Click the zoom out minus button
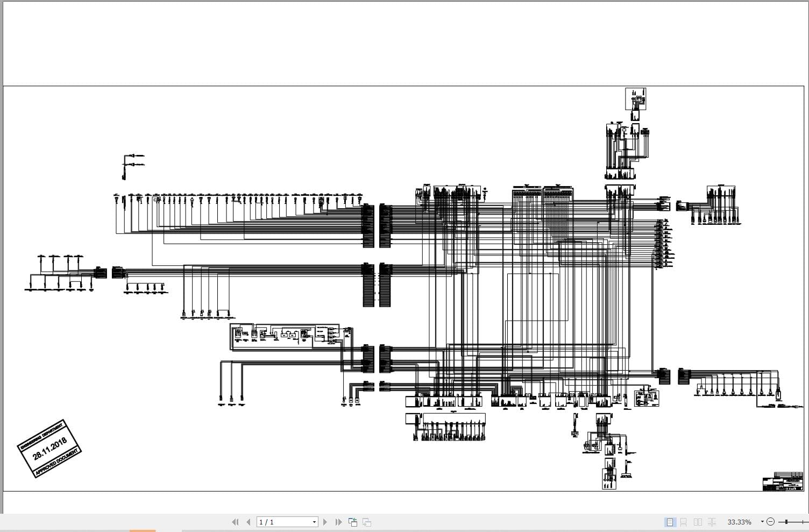Image resolution: width=809 pixels, height=532 pixels. click(x=770, y=522)
